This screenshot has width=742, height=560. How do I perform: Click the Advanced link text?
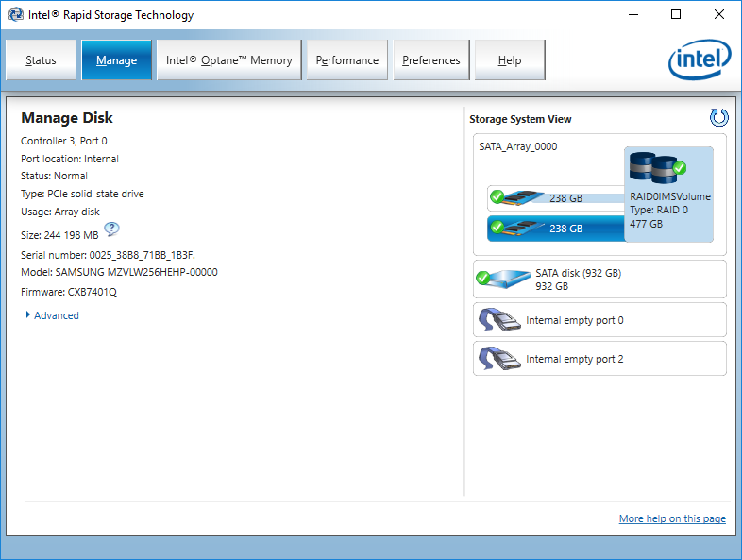click(x=57, y=315)
